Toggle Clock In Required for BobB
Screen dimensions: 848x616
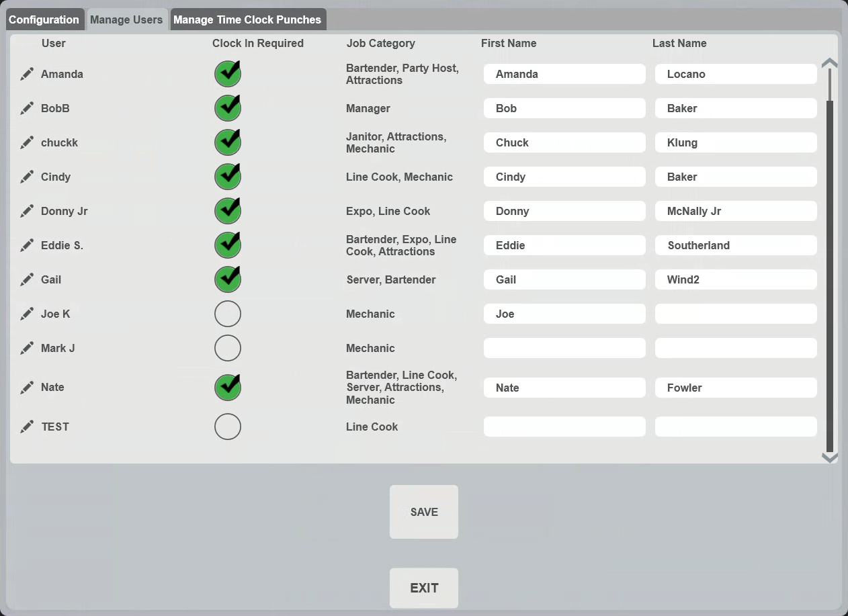coord(228,107)
